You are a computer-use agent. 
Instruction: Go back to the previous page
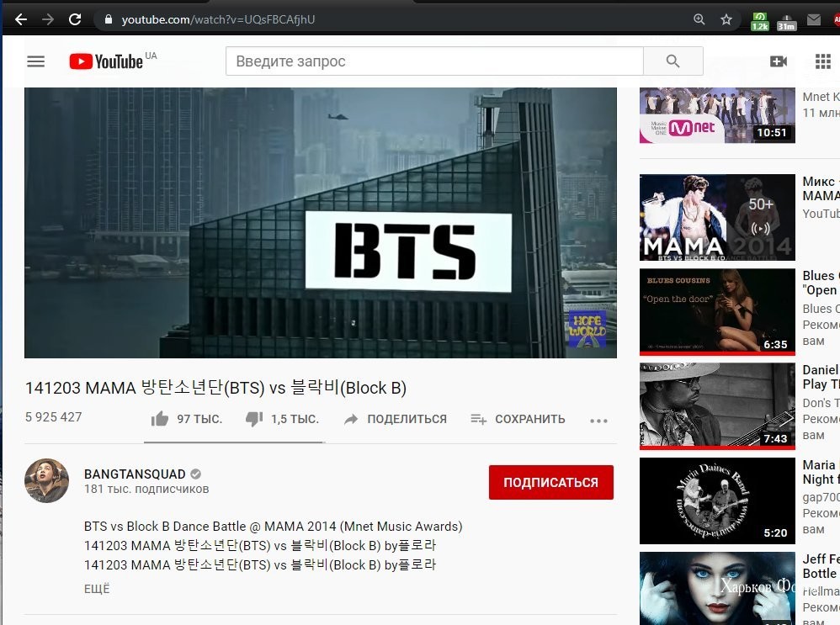click(x=21, y=20)
